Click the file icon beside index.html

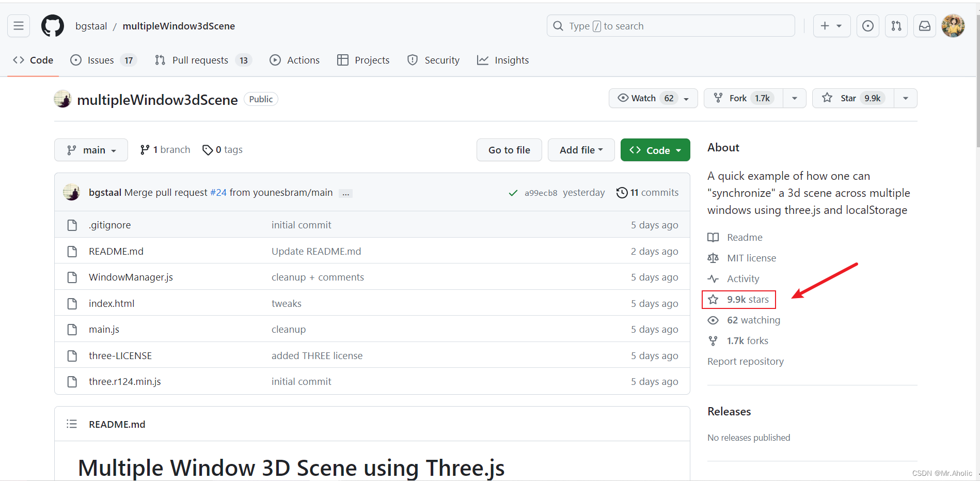72,303
